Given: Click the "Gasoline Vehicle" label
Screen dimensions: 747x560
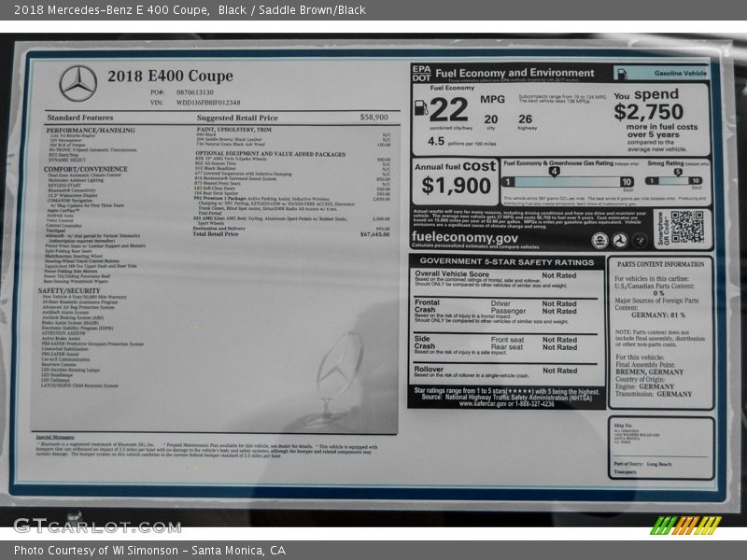Looking at the screenshot, I should pos(681,74).
